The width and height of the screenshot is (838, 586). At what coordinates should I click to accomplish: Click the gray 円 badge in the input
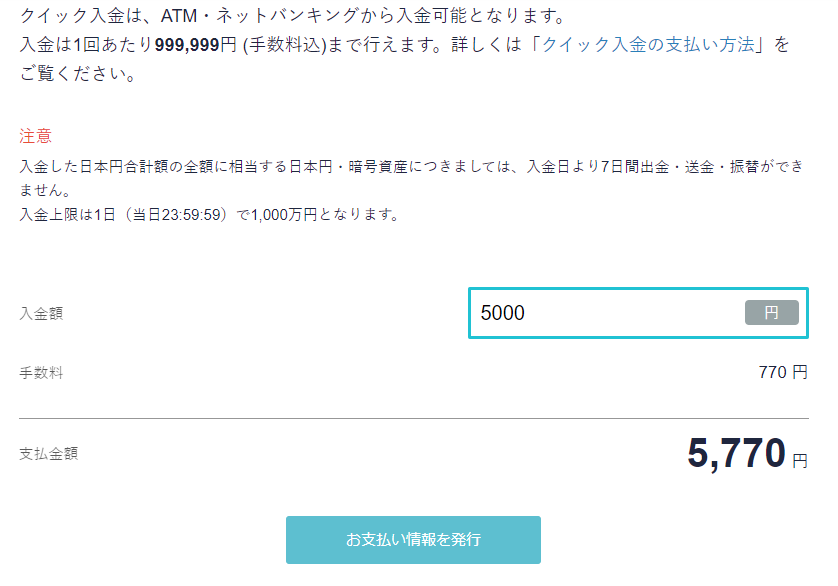coord(771,313)
